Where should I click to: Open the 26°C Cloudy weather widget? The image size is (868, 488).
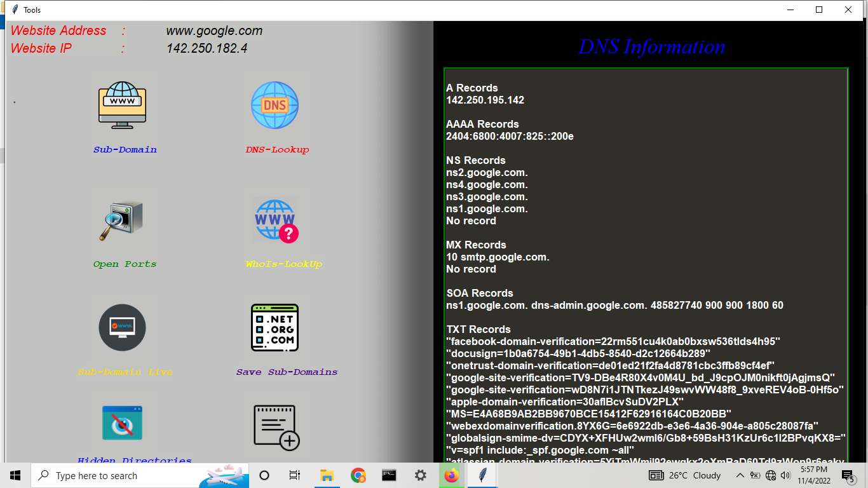[685, 475]
